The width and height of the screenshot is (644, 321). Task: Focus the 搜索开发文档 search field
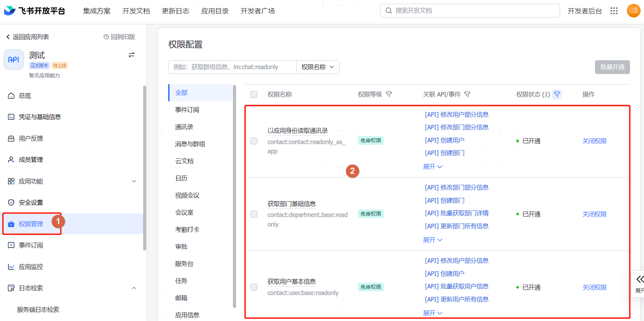pyautogui.click(x=470, y=11)
